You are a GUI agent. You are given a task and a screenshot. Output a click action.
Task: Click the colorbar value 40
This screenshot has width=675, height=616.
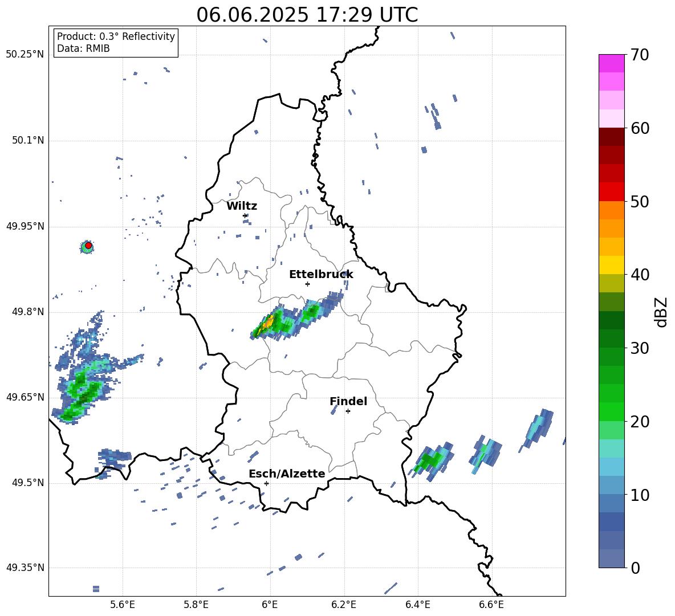[640, 275]
